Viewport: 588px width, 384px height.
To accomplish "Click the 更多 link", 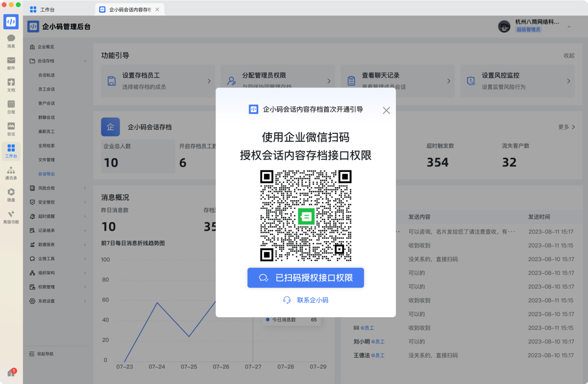I will pos(566,127).
